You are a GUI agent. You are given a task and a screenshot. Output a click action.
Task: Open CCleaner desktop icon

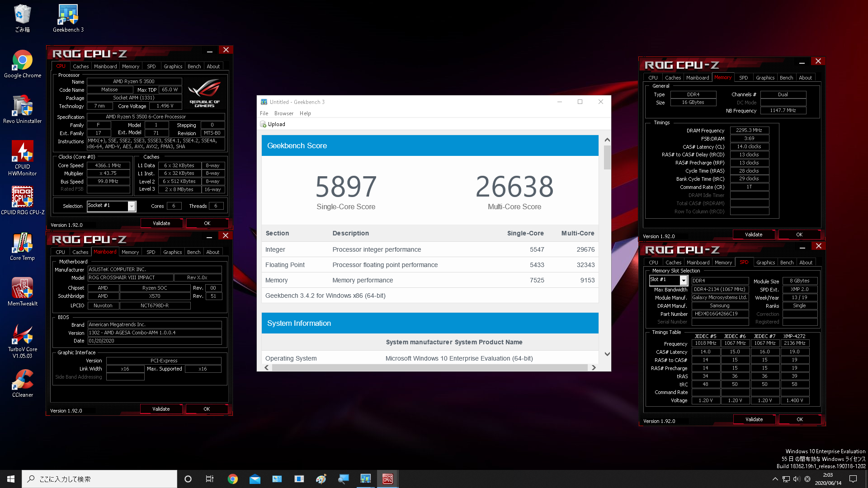pos(23,384)
